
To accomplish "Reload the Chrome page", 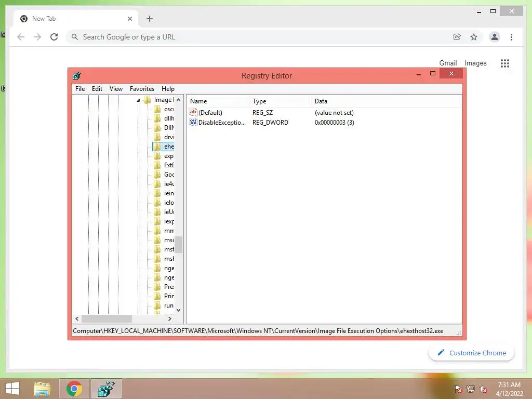I will click(54, 37).
